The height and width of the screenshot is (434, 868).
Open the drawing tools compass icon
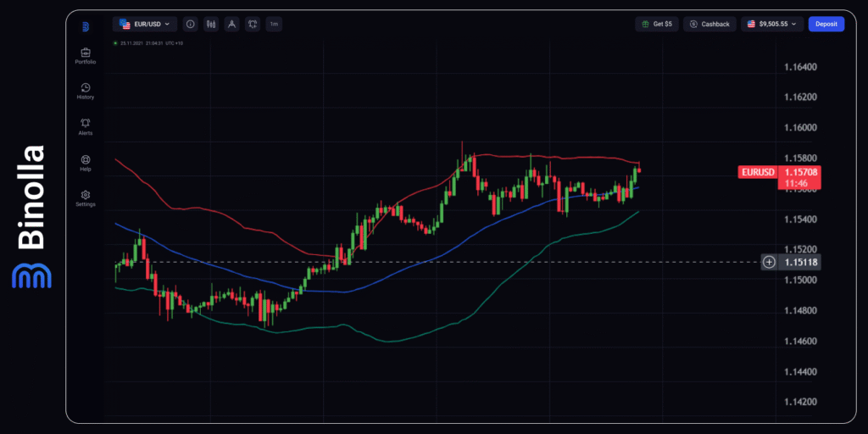232,25
